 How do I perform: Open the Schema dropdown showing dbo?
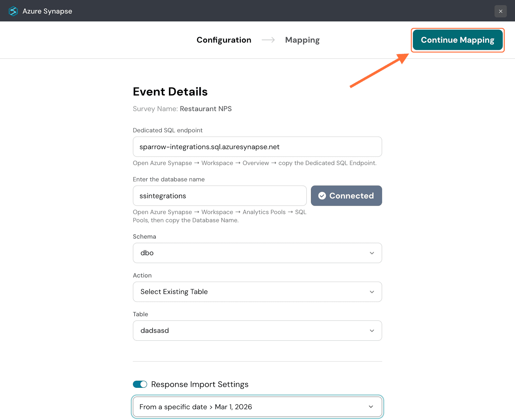[251, 253]
